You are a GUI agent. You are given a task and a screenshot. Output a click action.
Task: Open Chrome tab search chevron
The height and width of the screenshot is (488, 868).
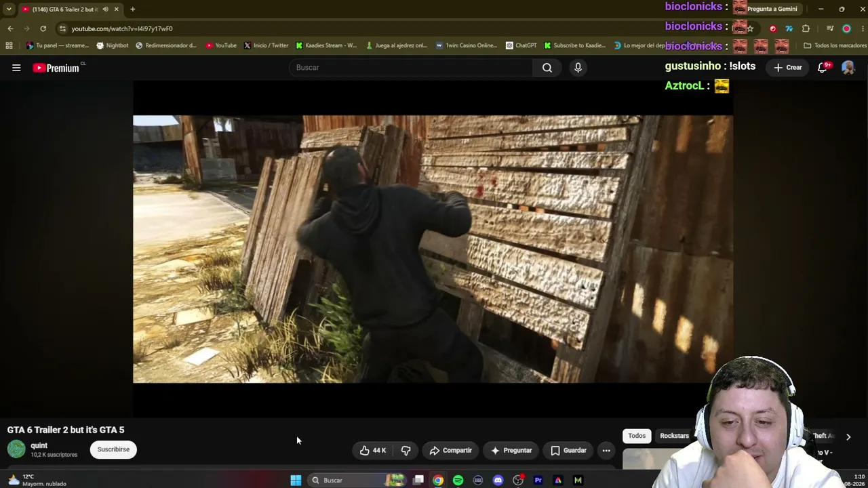point(9,9)
